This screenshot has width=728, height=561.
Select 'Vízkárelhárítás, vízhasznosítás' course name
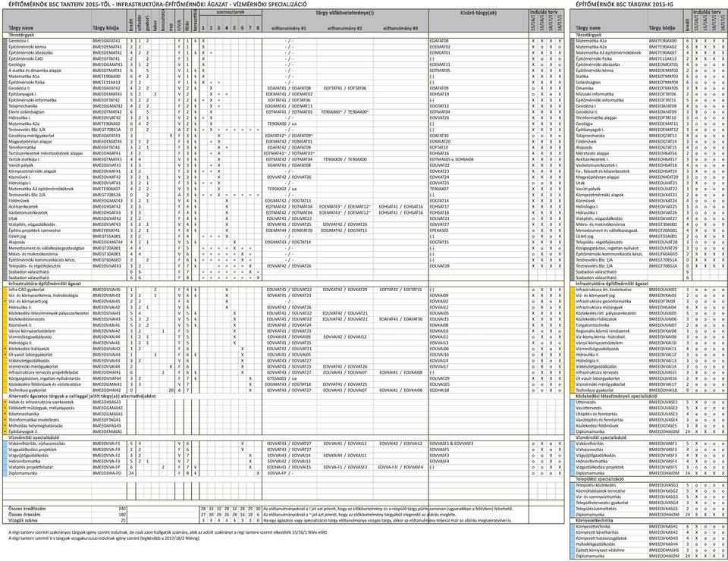(36, 443)
